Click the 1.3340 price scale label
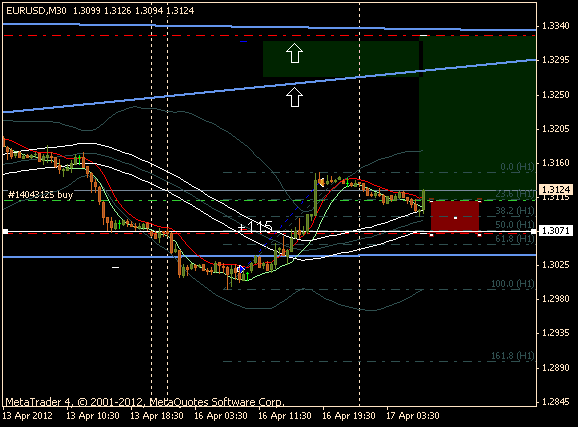The height and width of the screenshot is (427, 578). [x=556, y=26]
